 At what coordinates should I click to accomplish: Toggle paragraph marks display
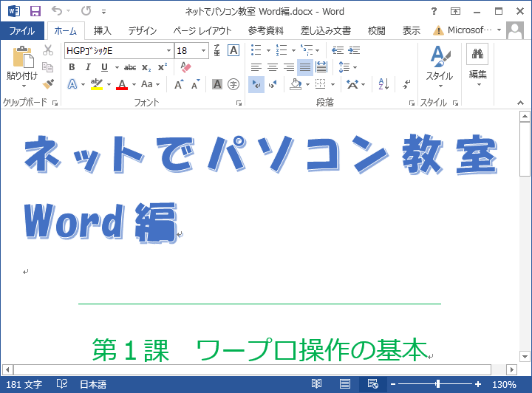406,84
